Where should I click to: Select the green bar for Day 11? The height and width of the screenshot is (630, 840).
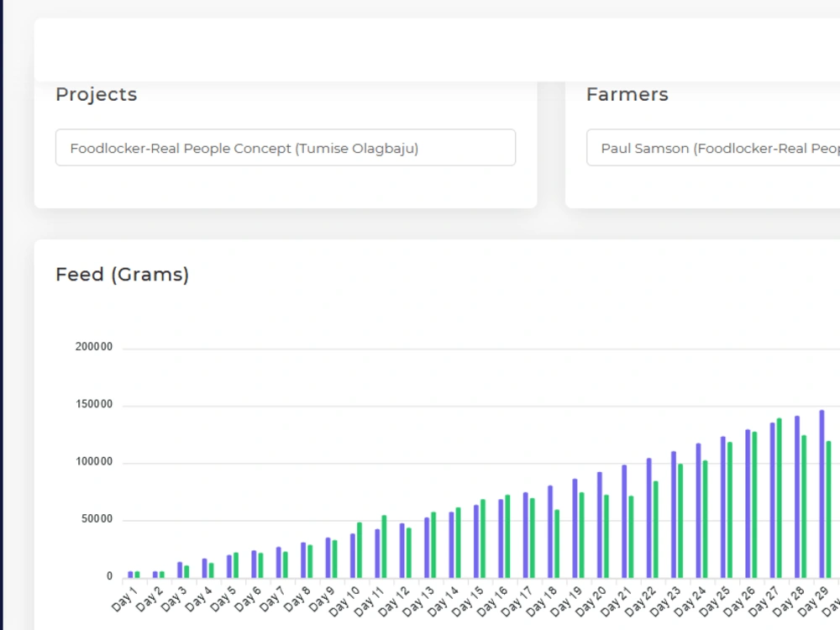(x=384, y=547)
